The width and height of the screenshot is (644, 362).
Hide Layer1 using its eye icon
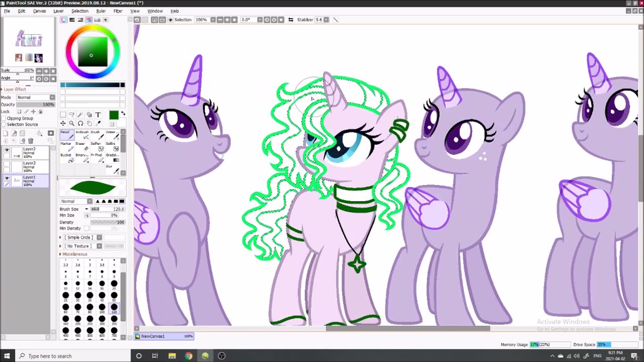coord(7,178)
